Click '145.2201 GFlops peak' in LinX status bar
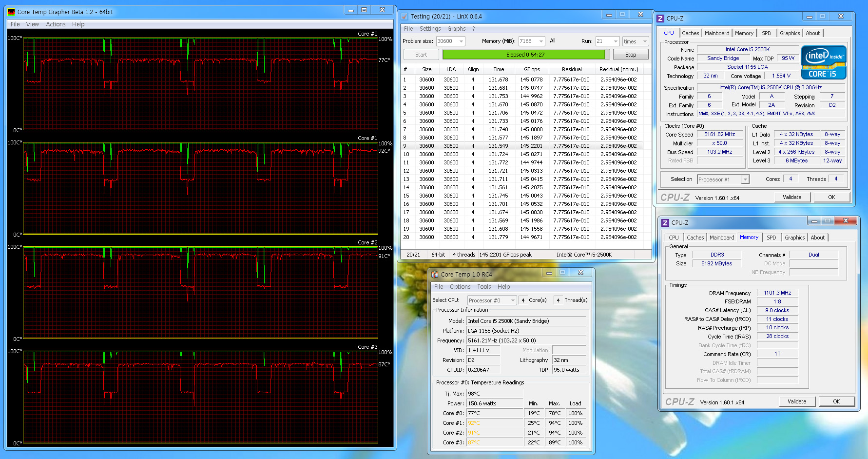Image resolution: width=868 pixels, height=459 pixels. click(x=505, y=255)
